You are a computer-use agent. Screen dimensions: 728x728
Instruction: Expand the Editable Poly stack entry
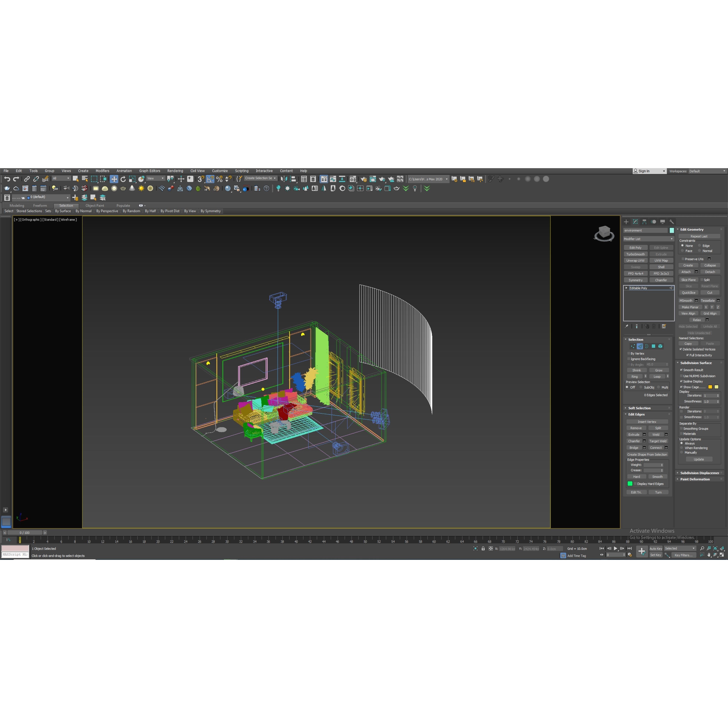tap(627, 288)
